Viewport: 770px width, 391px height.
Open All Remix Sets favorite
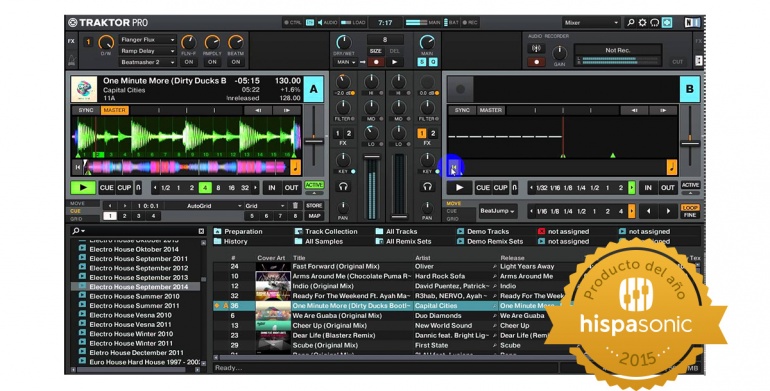point(403,242)
